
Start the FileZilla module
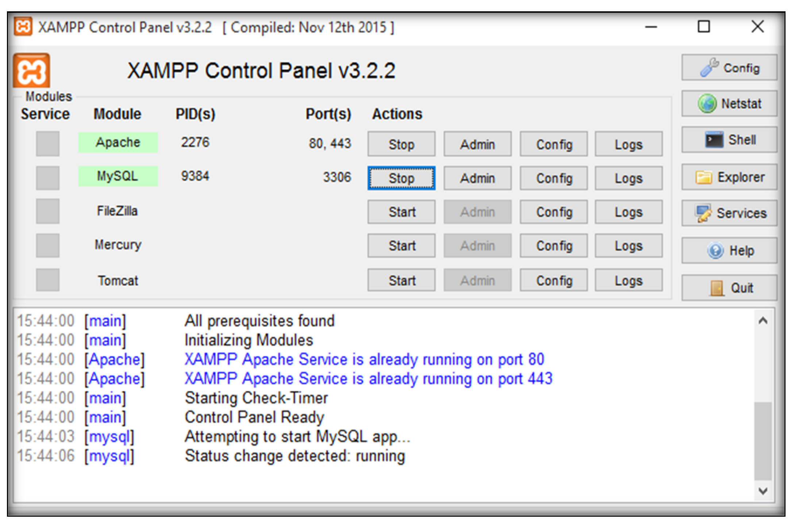point(401,212)
